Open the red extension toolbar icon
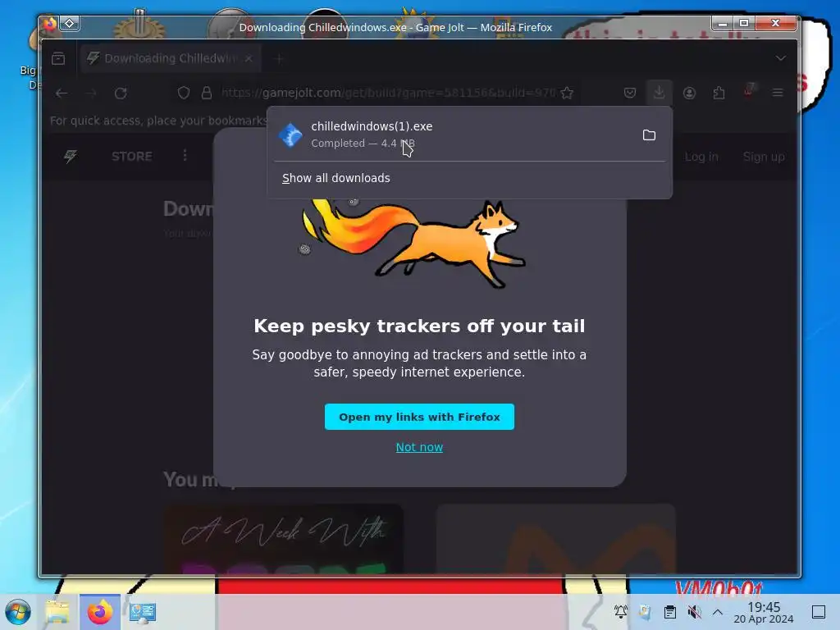840x630 pixels. point(749,90)
